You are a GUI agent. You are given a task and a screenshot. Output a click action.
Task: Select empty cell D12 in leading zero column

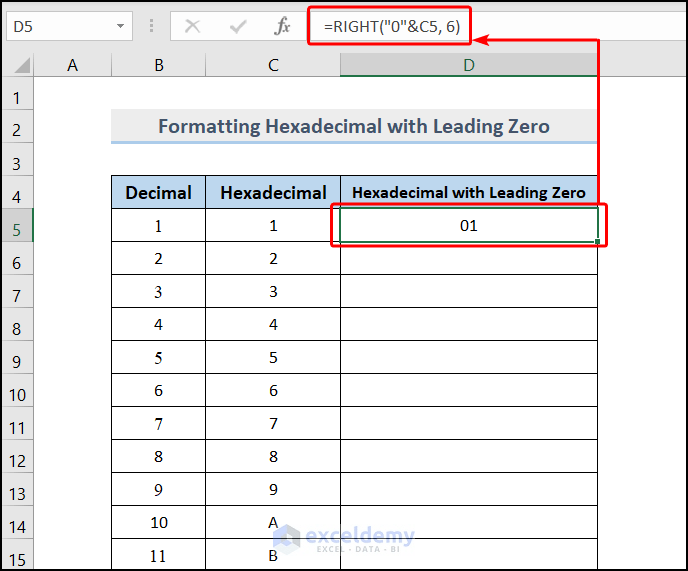coord(469,456)
